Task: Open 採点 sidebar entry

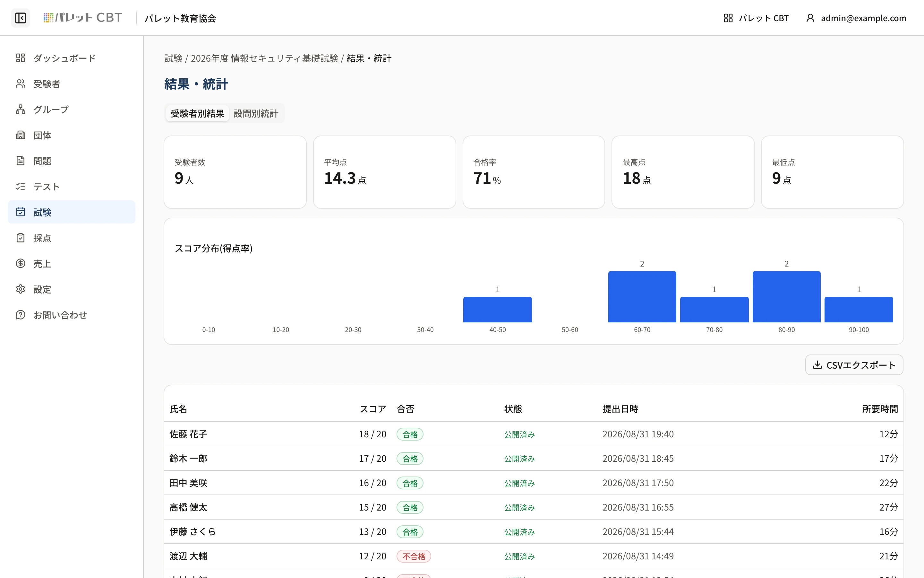Action: point(72,238)
